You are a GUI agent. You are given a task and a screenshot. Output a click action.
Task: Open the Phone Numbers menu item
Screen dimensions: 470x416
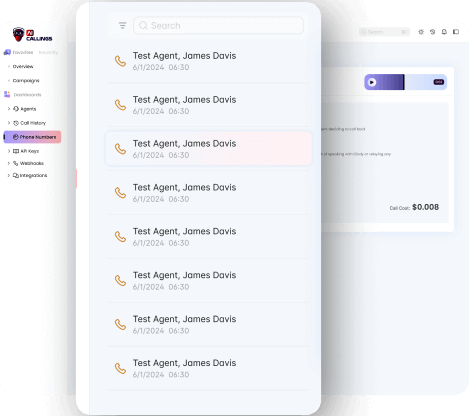point(32,137)
